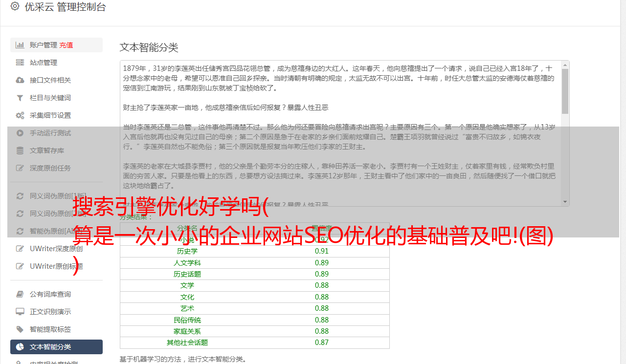Viewport: 626px width, 364px height.
Task: Click the refresh icon of 智能伪原创[AI版]
Action: 20,231
